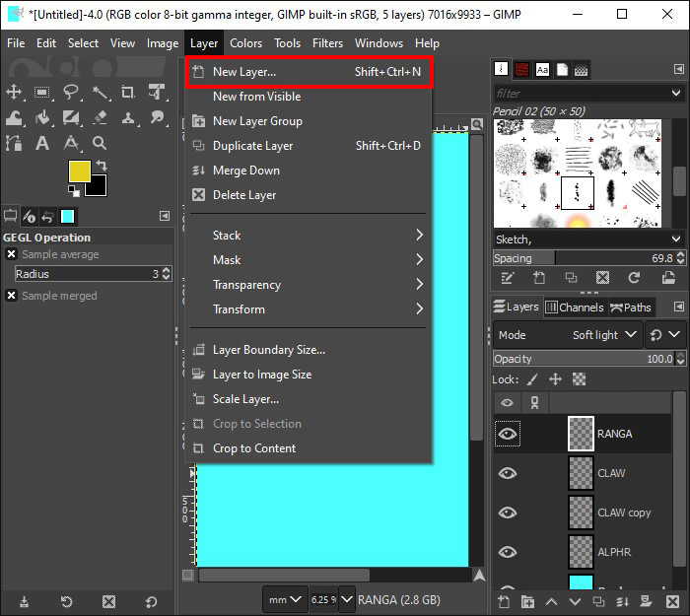The height and width of the screenshot is (616, 690).
Task: Select the Rectangle Select tool
Action: [41, 92]
